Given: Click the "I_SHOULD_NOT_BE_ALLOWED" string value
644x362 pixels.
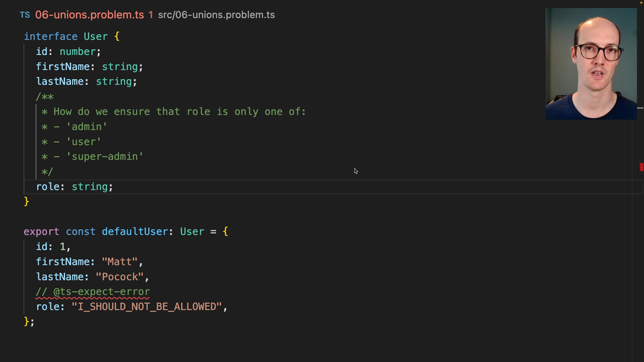Looking at the screenshot, I should click(x=146, y=306).
